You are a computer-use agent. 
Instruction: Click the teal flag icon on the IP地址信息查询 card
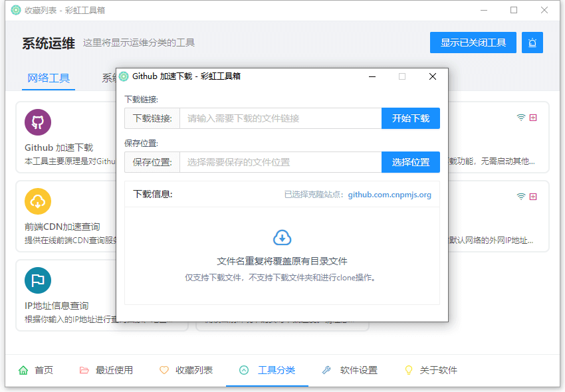(38, 280)
